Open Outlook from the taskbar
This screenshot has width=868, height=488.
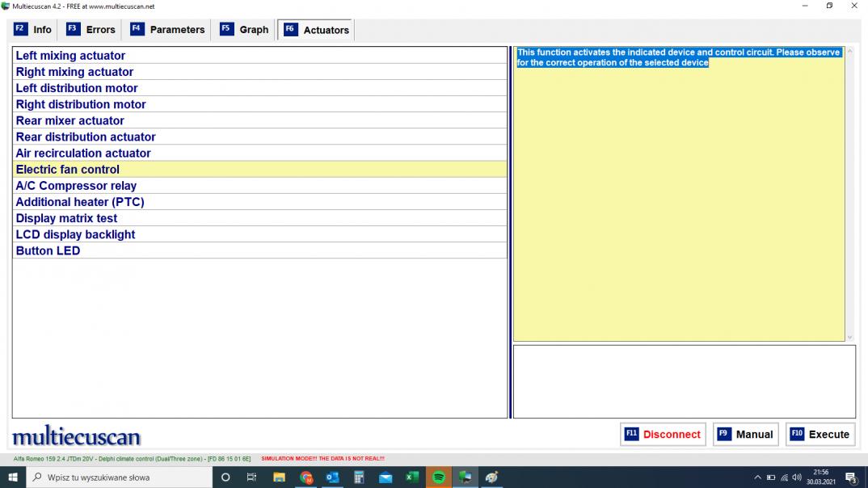click(x=332, y=477)
